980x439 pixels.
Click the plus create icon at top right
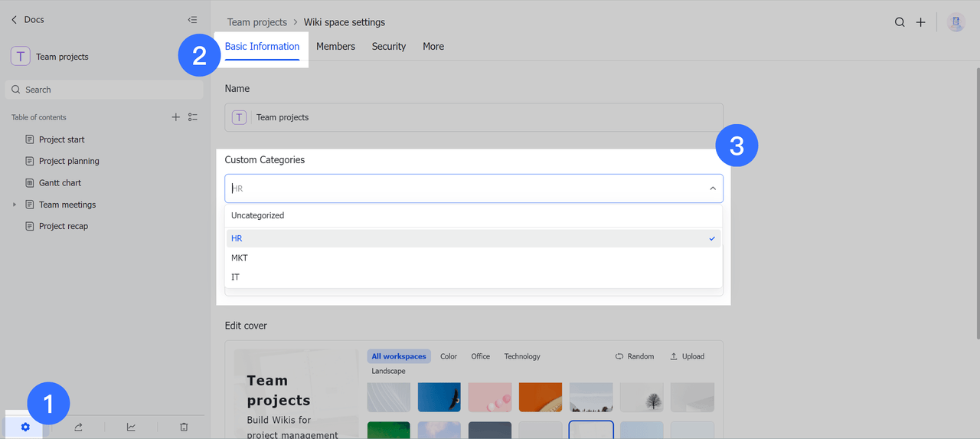(921, 22)
